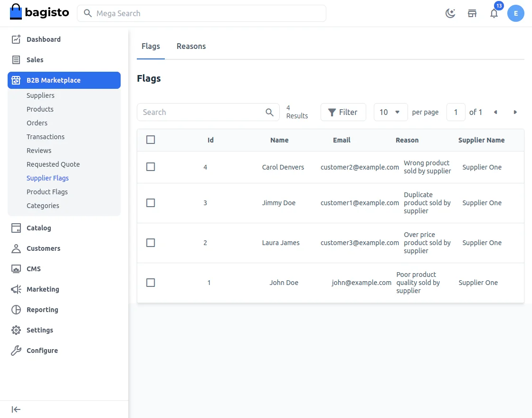Focus the Mega Search field
Image resolution: width=532 pixels, height=418 pixels.
click(201, 13)
